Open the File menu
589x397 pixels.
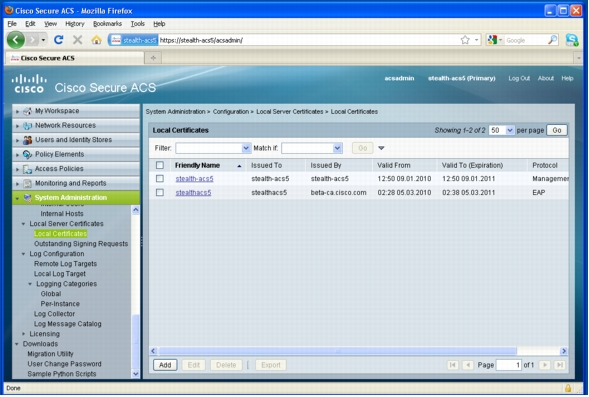pos(12,24)
